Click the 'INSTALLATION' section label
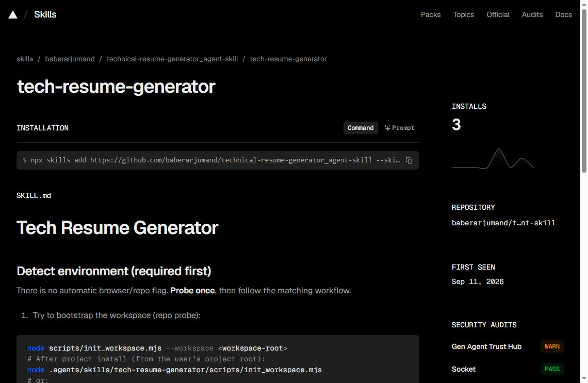Screen dimensions: 588x383 click(x=42, y=128)
